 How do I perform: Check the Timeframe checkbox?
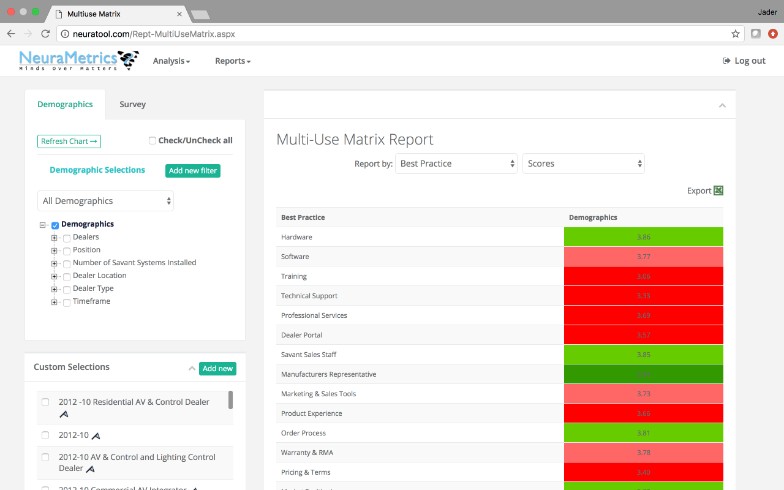(66, 302)
